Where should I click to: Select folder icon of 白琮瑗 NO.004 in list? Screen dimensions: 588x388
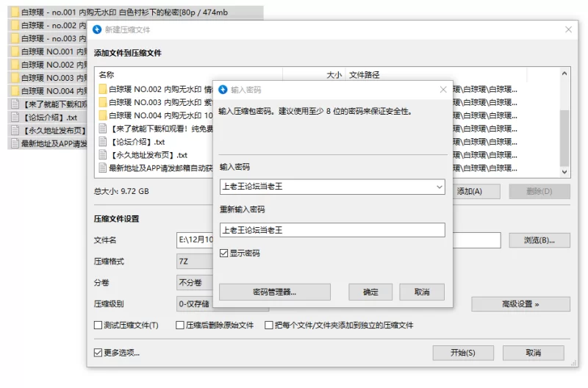pyautogui.click(x=103, y=115)
